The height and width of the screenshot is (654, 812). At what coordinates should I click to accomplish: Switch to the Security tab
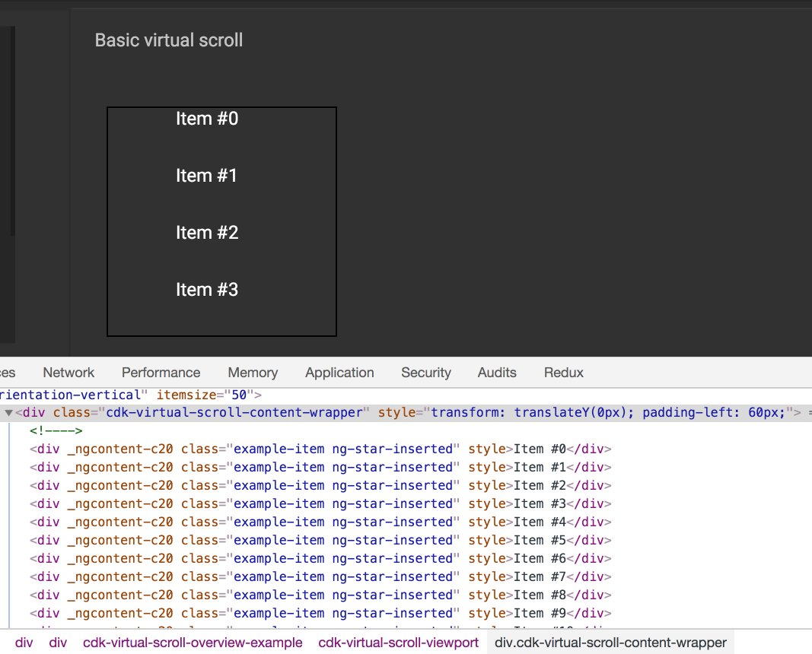pyautogui.click(x=425, y=373)
